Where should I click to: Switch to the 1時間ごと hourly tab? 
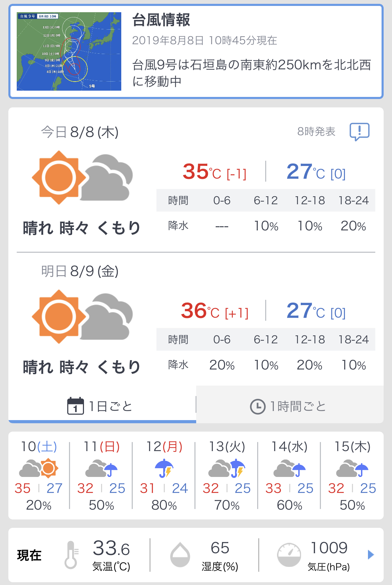(x=289, y=406)
